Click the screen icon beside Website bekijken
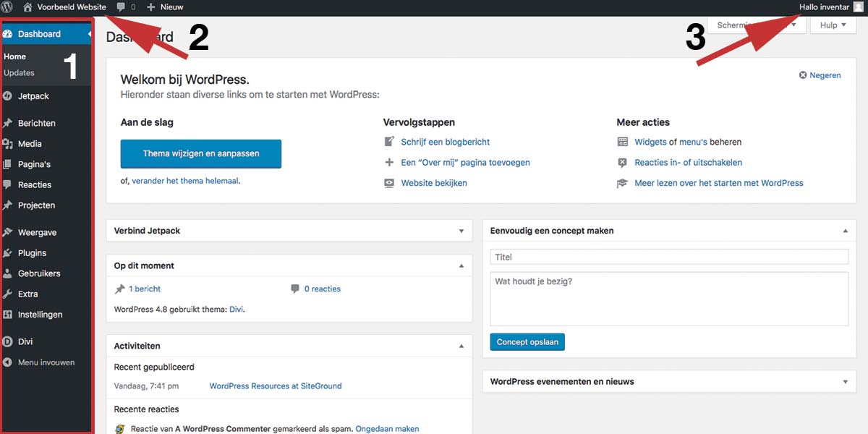Screen dimensions: 868x434 coord(389,183)
